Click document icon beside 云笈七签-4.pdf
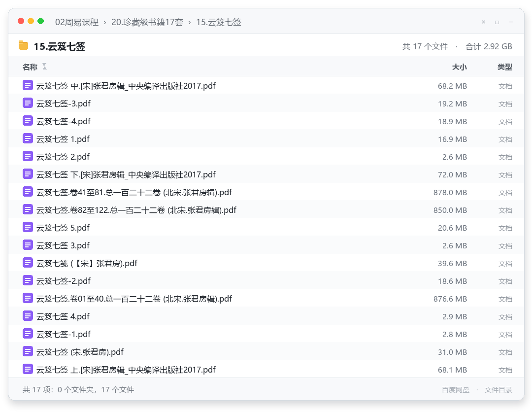The width and height of the screenshot is (532, 412). pyautogui.click(x=28, y=120)
